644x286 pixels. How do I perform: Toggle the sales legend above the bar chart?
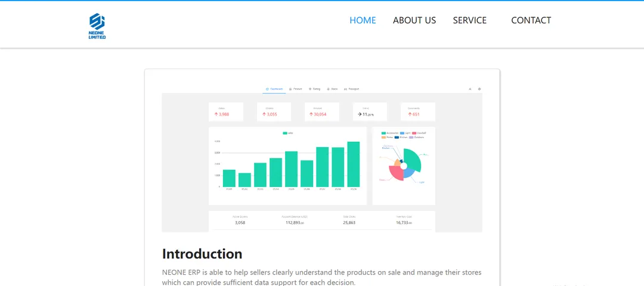(287, 133)
